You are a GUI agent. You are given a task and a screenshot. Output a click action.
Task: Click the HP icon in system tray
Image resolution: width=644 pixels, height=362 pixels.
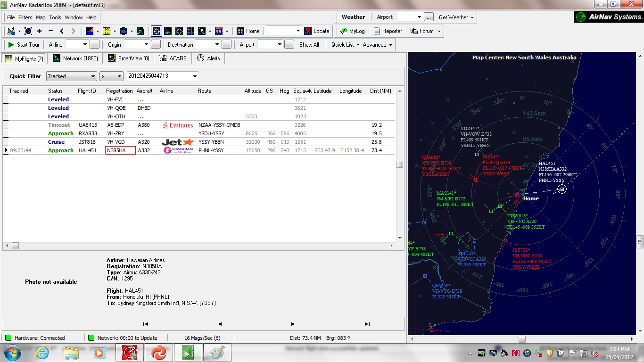[x=527, y=353]
